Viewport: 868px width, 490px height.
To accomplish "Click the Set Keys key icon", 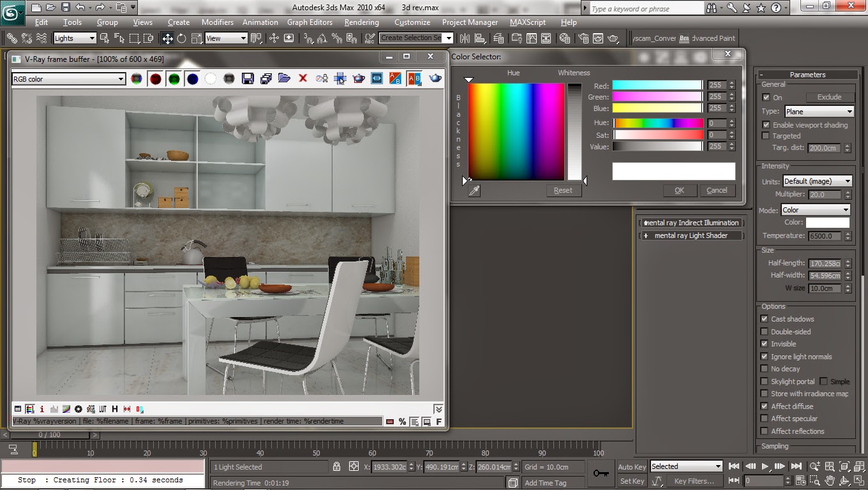I will pos(600,473).
